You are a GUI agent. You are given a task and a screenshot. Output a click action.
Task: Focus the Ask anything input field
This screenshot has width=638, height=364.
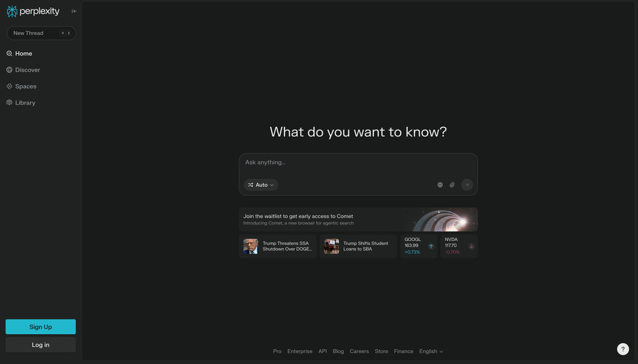tap(357, 163)
